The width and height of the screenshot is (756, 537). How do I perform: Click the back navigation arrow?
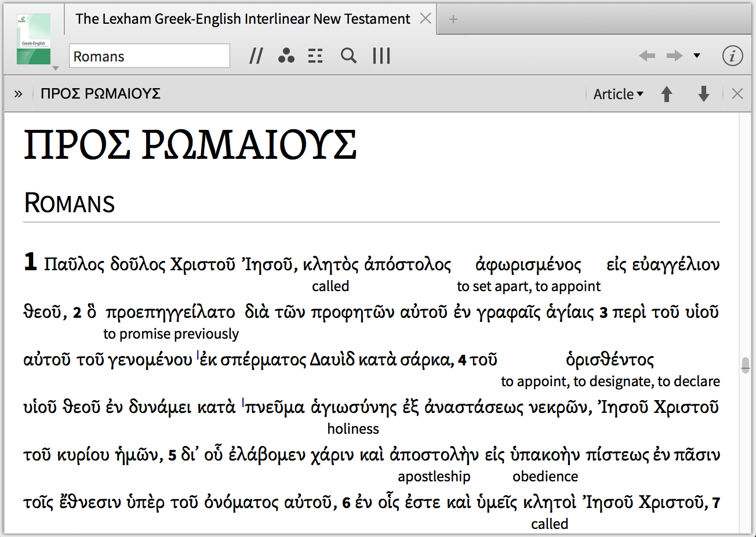click(647, 56)
